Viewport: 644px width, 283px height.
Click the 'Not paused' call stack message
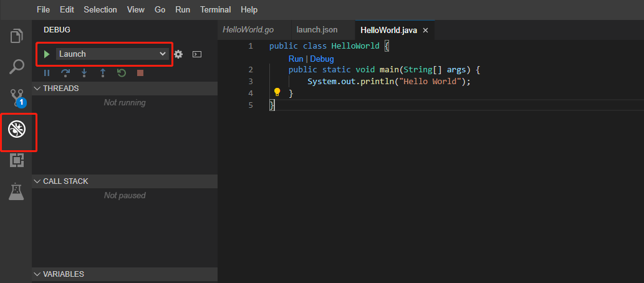tap(125, 195)
